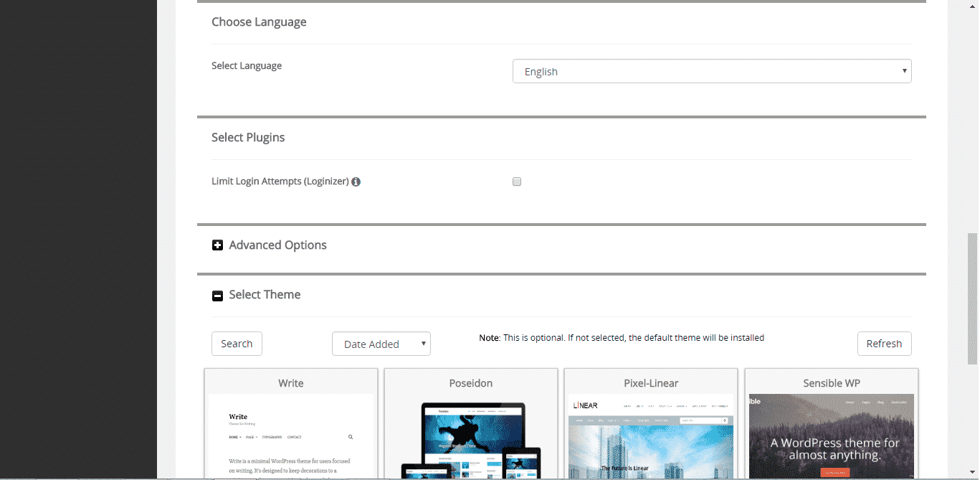Click the Advanced Options heading
The width and height of the screenshot is (980, 480).
[277, 245]
